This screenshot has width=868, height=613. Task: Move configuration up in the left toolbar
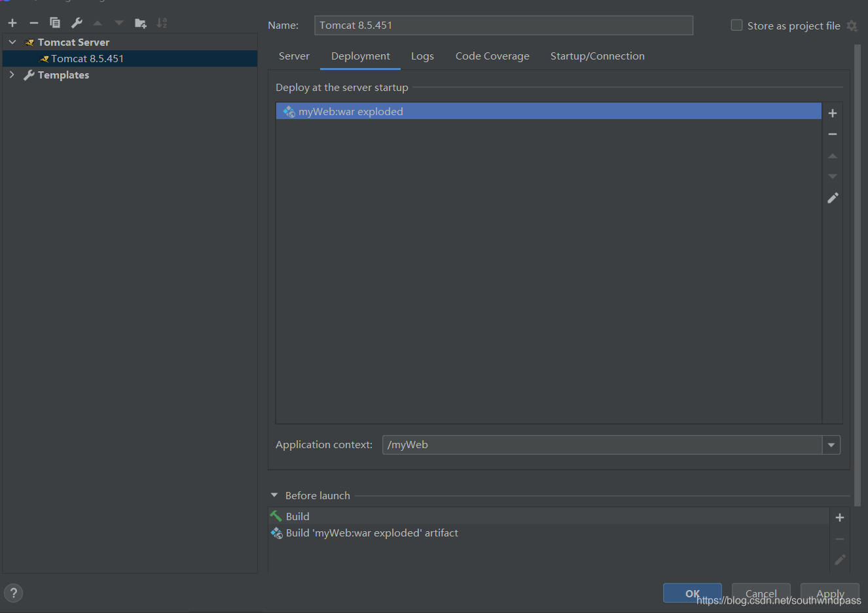[x=98, y=23]
